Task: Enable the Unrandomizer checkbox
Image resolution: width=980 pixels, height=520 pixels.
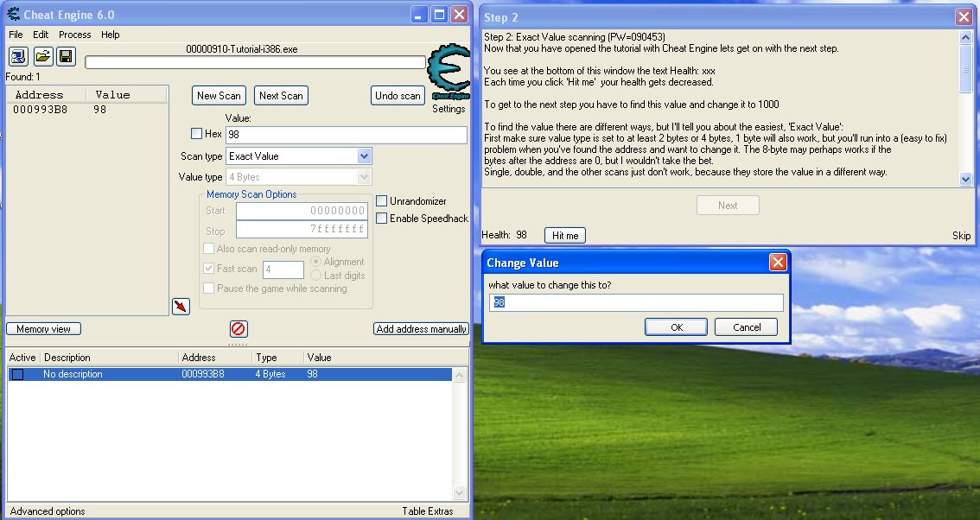Action: pos(381,200)
